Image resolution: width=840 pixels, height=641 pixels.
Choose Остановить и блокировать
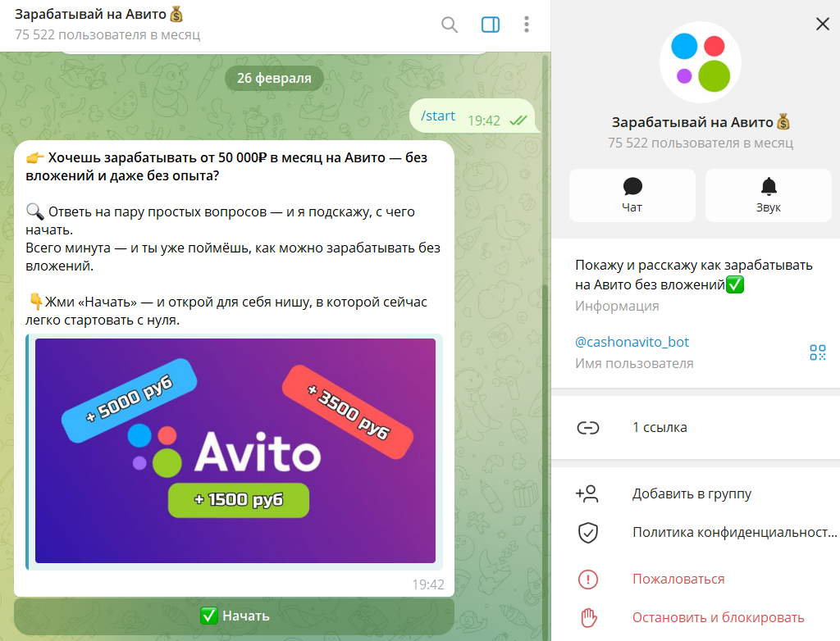[x=718, y=617]
